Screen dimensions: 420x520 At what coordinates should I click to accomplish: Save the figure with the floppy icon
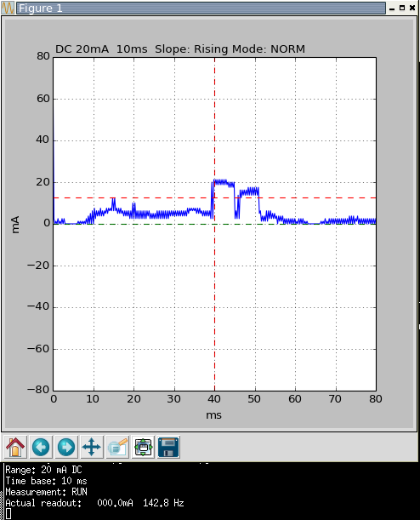(x=168, y=447)
